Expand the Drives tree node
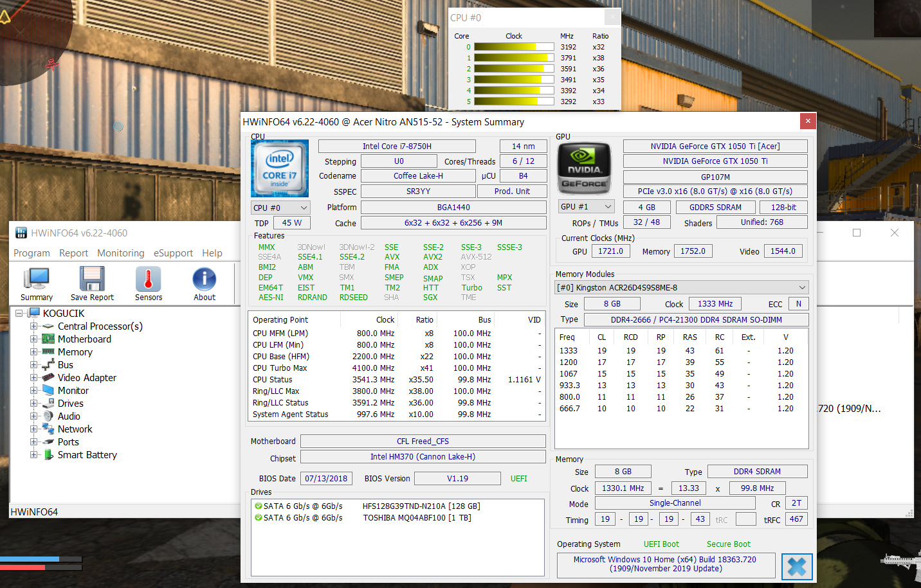921x588 pixels. (33, 403)
